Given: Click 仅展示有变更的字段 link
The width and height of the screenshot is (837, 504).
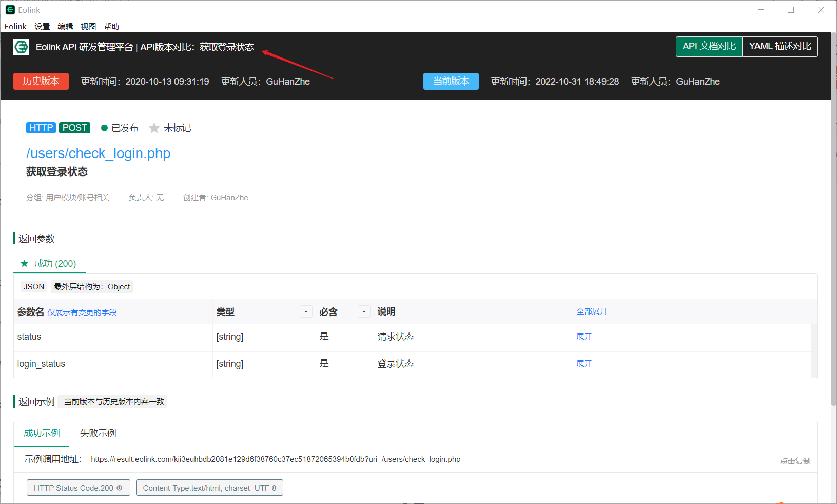Looking at the screenshot, I should tap(82, 313).
